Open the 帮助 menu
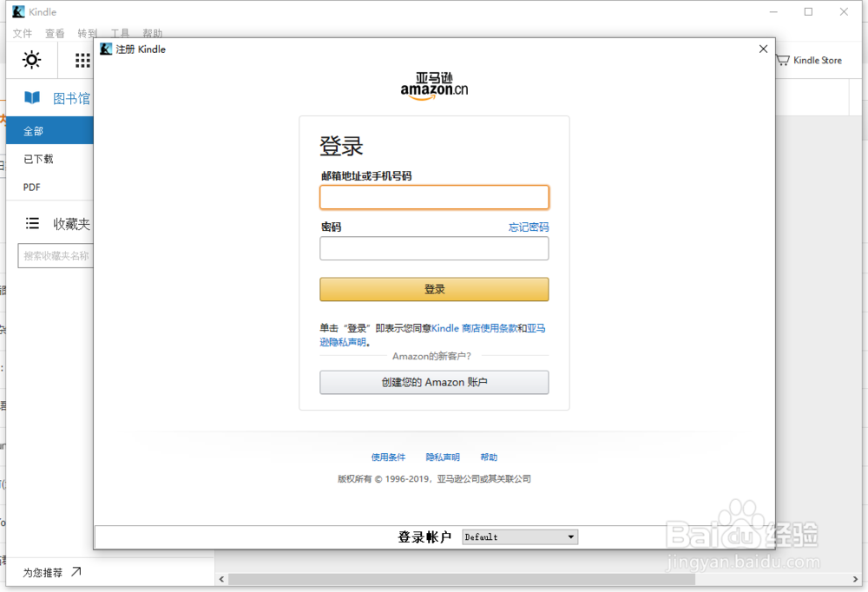The image size is (868, 592). click(152, 33)
